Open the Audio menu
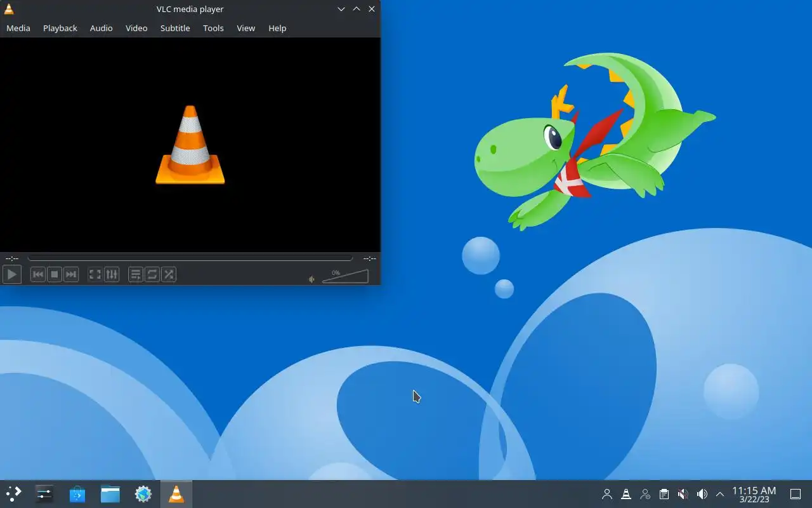The image size is (812, 508). (101, 28)
